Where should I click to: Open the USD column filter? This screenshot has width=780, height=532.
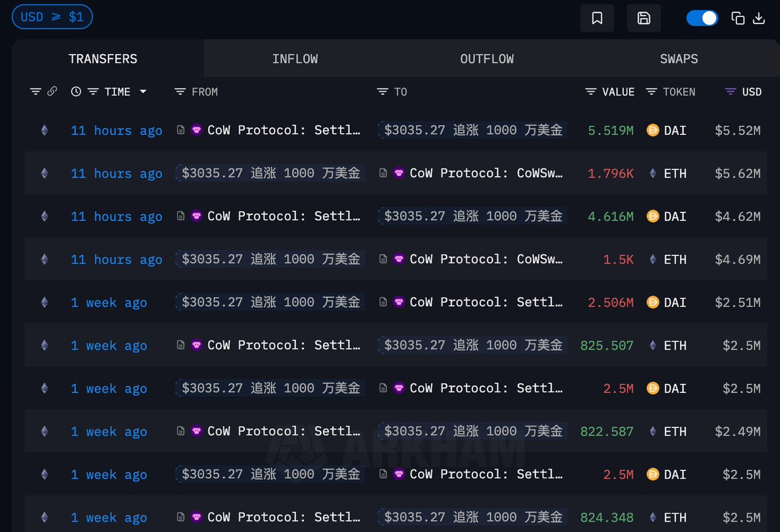731,92
